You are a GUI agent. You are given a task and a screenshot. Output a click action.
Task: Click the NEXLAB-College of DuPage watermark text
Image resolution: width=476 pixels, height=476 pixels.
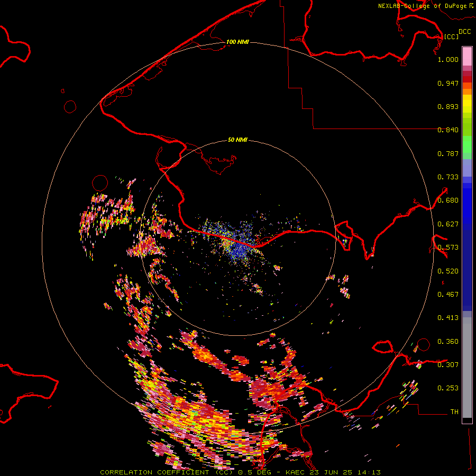425,6
